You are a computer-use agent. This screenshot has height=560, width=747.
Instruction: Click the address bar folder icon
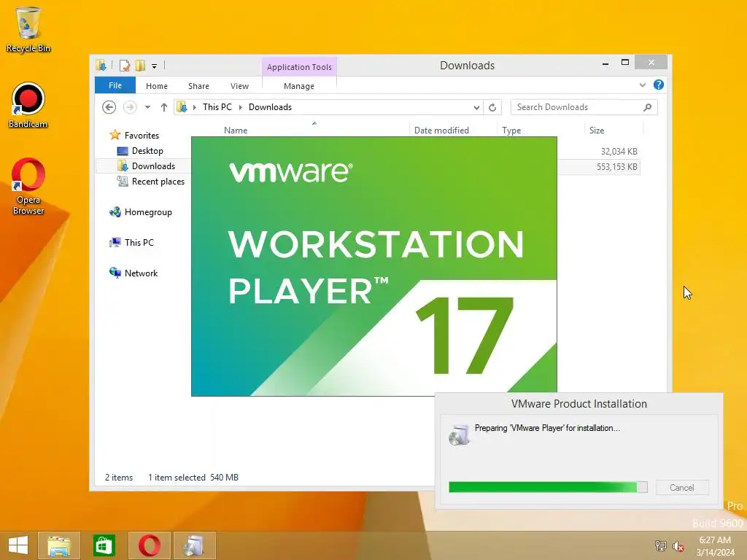pyautogui.click(x=182, y=107)
